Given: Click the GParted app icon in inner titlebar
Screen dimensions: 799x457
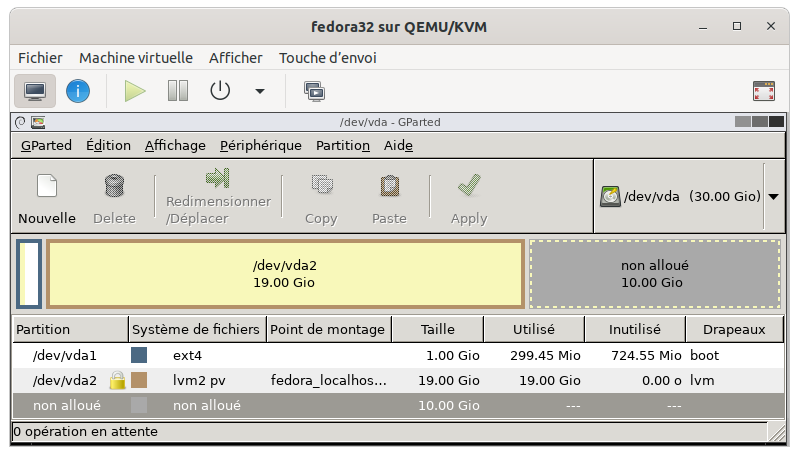Looking at the screenshot, I should (38, 122).
